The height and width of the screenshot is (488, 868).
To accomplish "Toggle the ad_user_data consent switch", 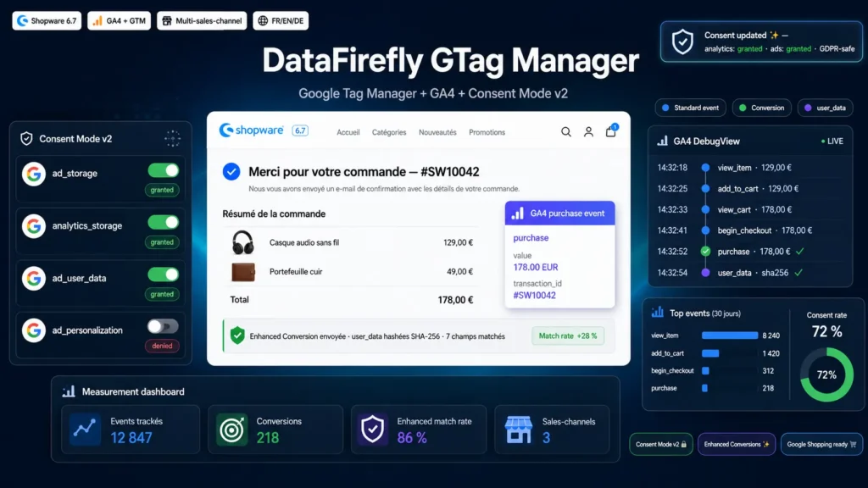I will pos(164,274).
